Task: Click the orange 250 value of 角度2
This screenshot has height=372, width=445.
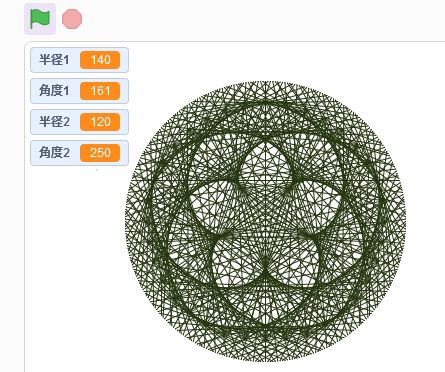Action: 100,153
